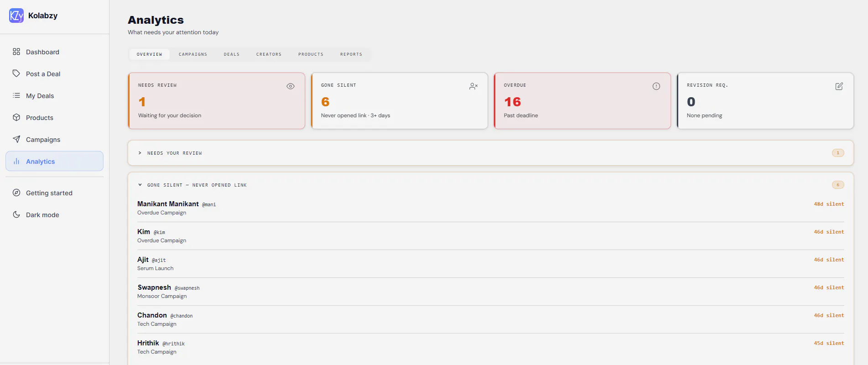868x365 pixels.
Task: Click '45d silent' status for Hrithik
Action: (829, 343)
